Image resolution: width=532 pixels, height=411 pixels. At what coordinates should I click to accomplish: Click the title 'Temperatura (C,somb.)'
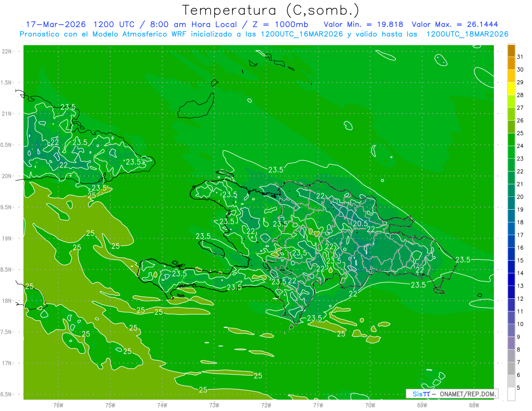tap(271, 11)
